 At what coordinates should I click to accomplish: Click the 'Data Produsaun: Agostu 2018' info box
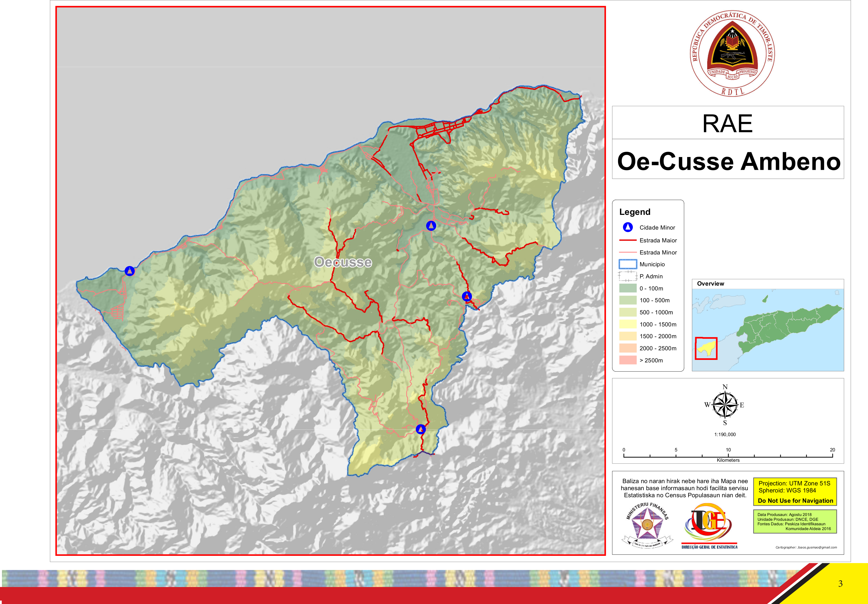pos(795,521)
